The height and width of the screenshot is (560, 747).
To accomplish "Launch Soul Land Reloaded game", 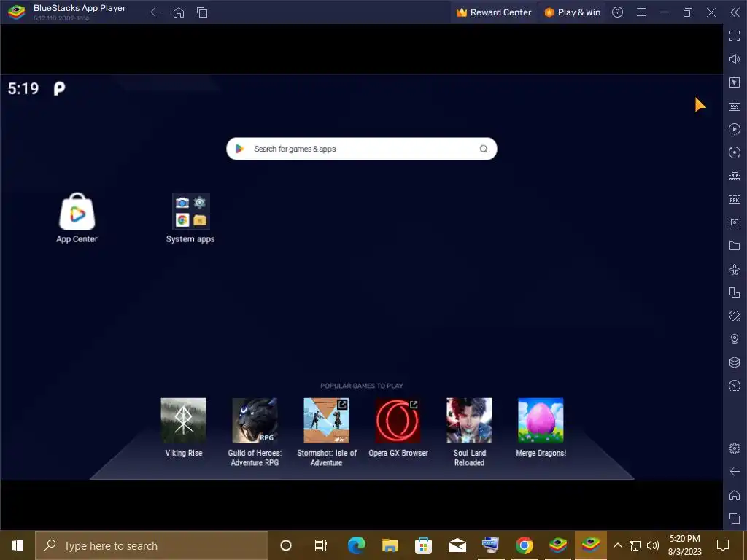I will 469,421.
